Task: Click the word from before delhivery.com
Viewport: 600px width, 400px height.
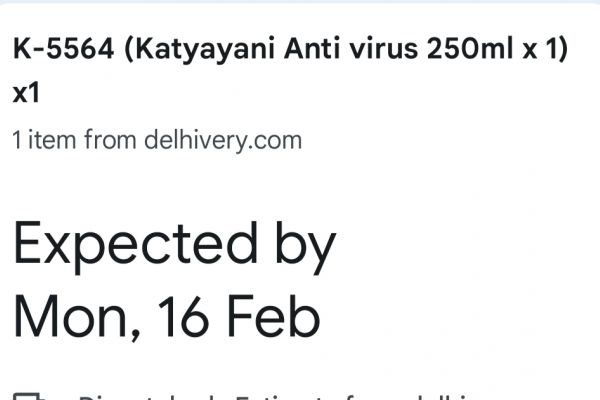Action: tap(110, 140)
